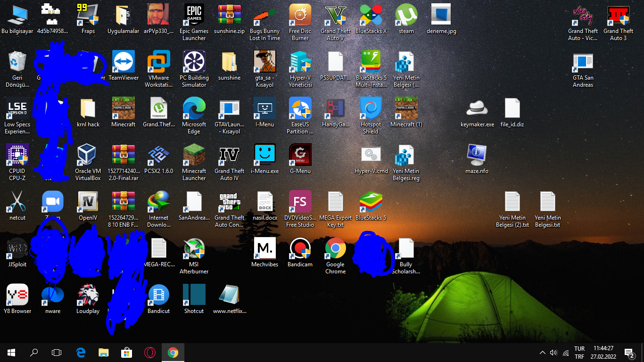Launch TeamViewer from the desktop
Viewport: 644px width, 362px height.
[x=124, y=66]
